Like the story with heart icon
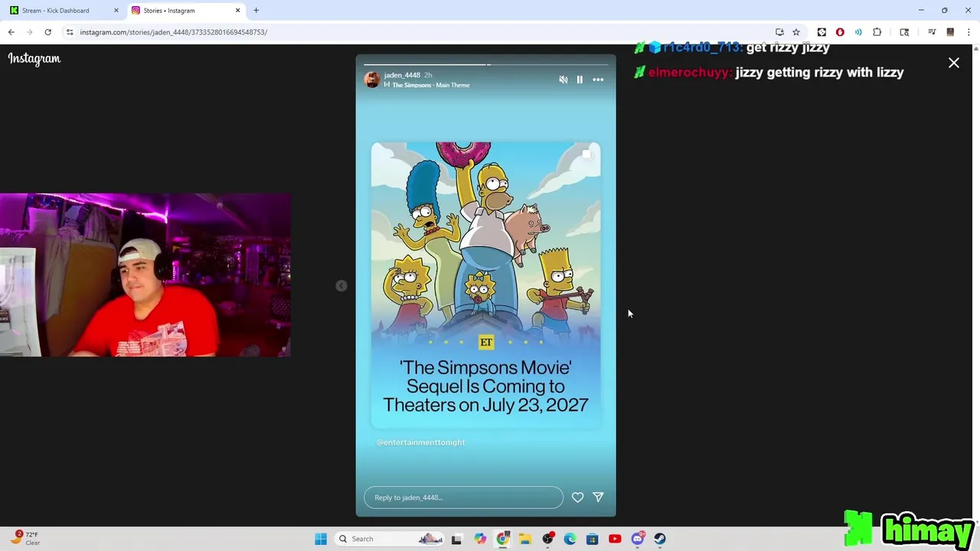 [x=578, y=497]
